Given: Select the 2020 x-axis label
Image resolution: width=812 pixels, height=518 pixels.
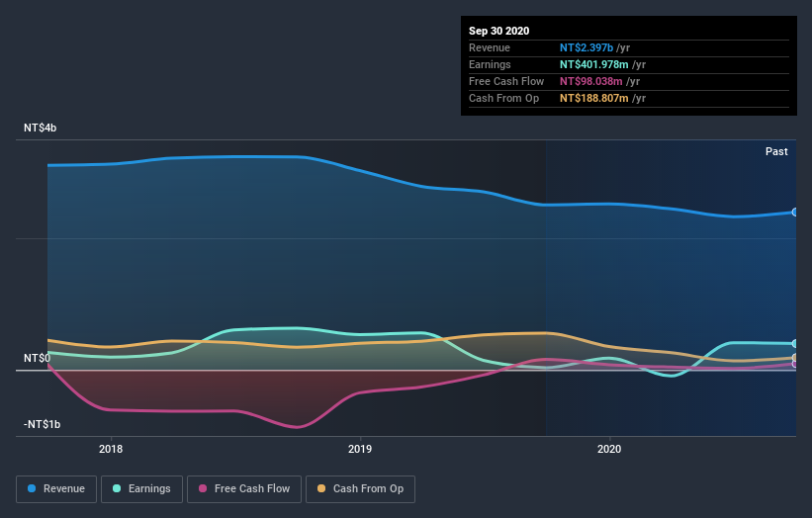Looking at the screenshot, I should point(609,449).
